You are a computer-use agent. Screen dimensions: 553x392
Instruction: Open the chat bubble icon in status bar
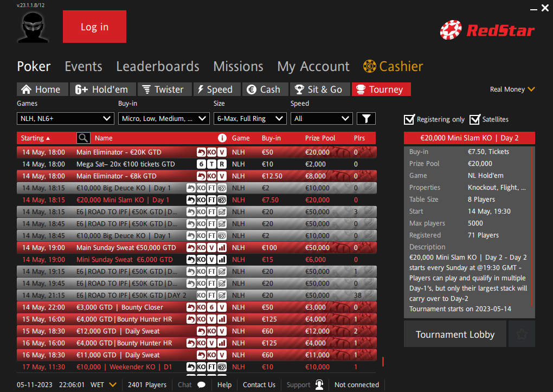point(201,384)
